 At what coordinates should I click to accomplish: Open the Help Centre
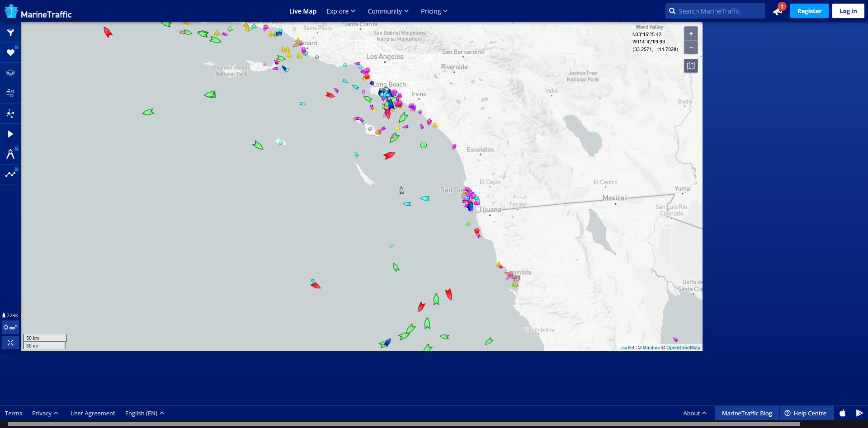pos(807,413)
